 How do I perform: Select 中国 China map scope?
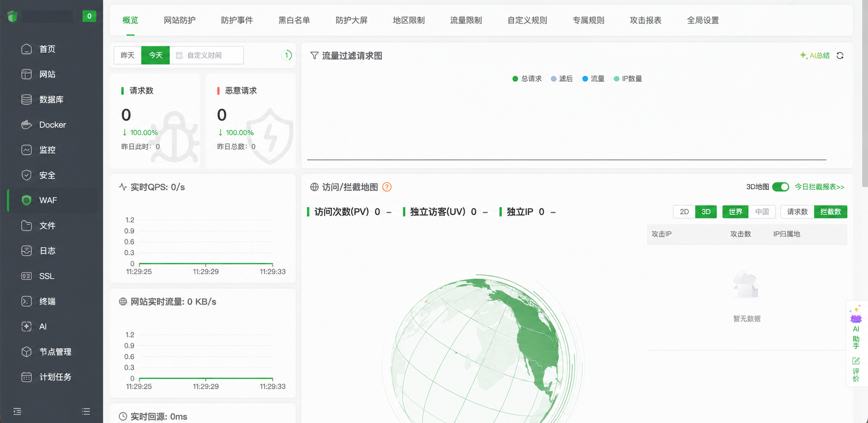coord(762,212)
